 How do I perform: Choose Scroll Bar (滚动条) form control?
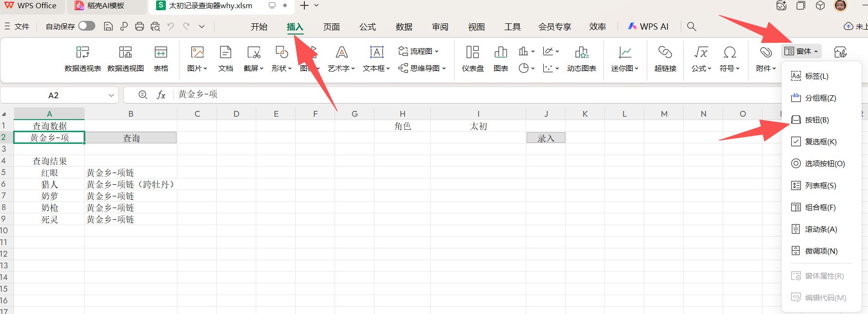coord(821,229)
